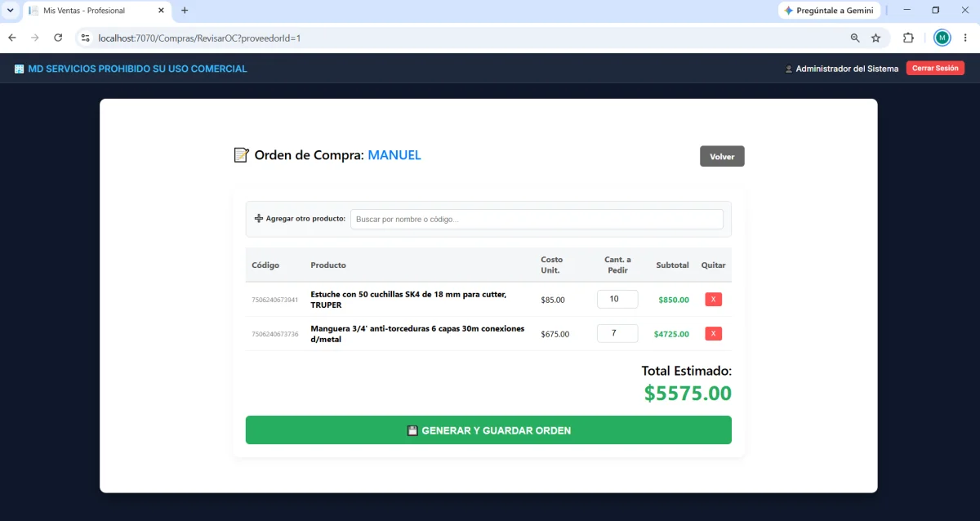Click the quantity field showing 7

click(x=617, y=333)
